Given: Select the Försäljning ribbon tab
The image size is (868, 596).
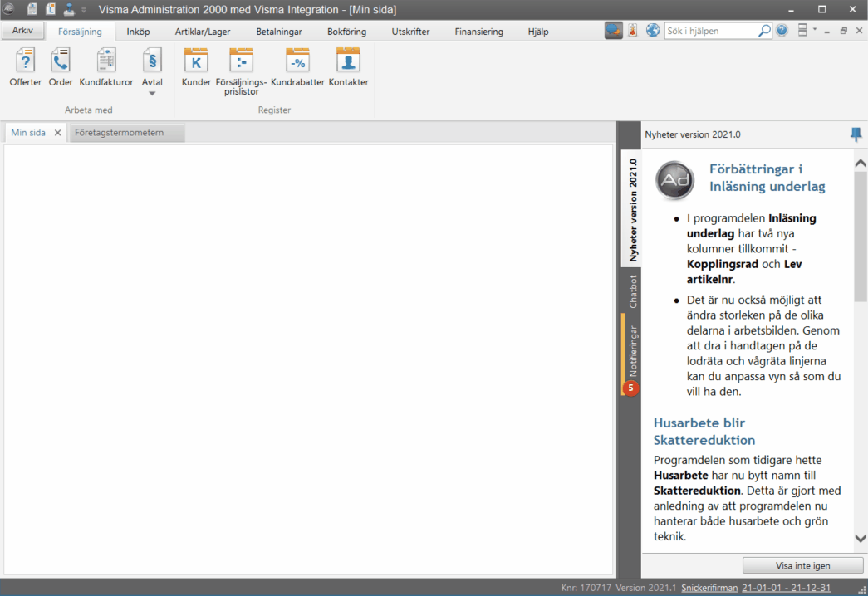Looking at the screenshot, I should 80,32.
